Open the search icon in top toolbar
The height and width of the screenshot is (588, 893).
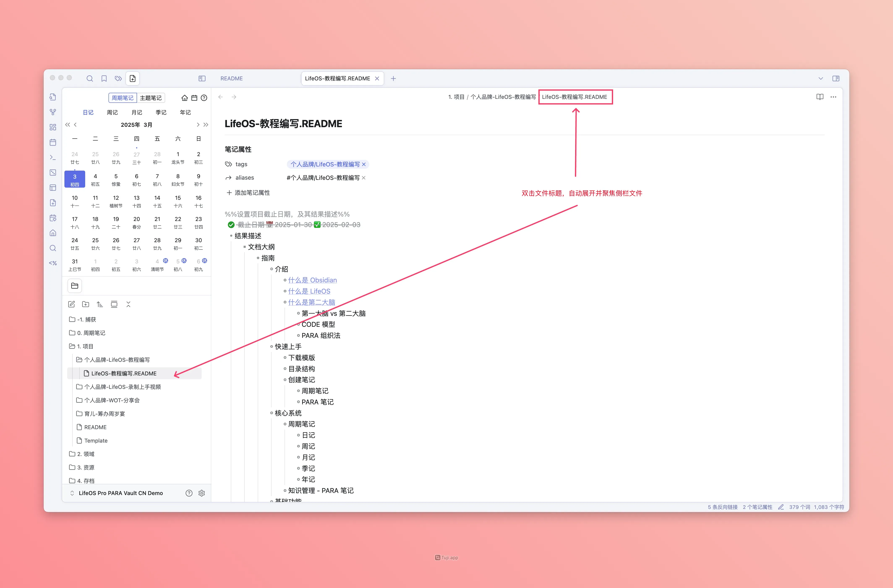(90, 78)
